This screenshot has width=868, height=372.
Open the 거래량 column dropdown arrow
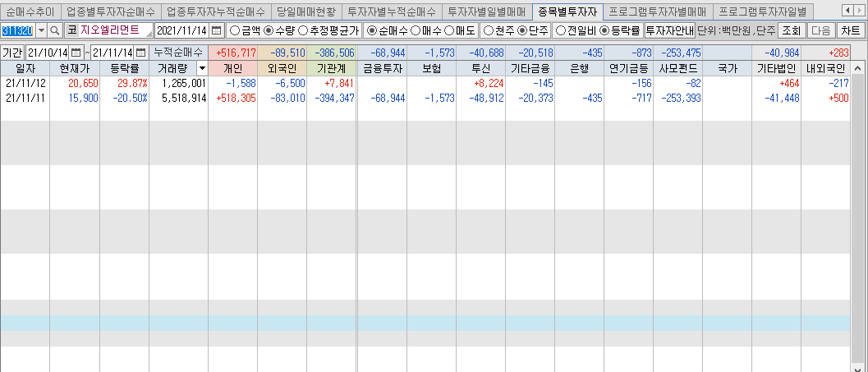click(202, 69)
